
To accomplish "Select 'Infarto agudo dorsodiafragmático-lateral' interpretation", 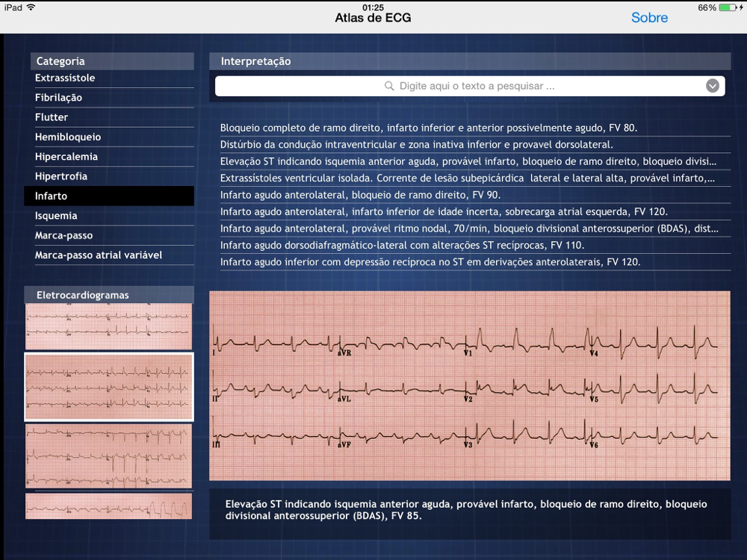I will [x=402, y=245].
